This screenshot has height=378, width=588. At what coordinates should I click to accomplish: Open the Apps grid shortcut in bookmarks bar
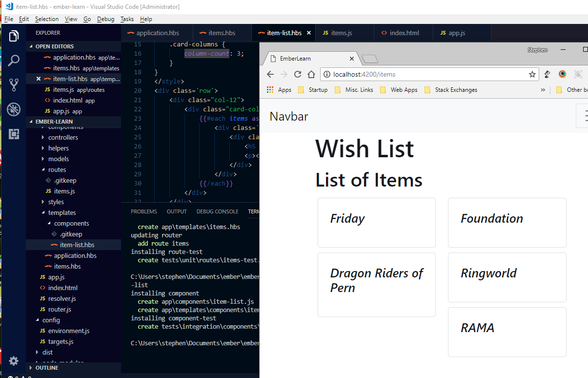click(279, 90)
